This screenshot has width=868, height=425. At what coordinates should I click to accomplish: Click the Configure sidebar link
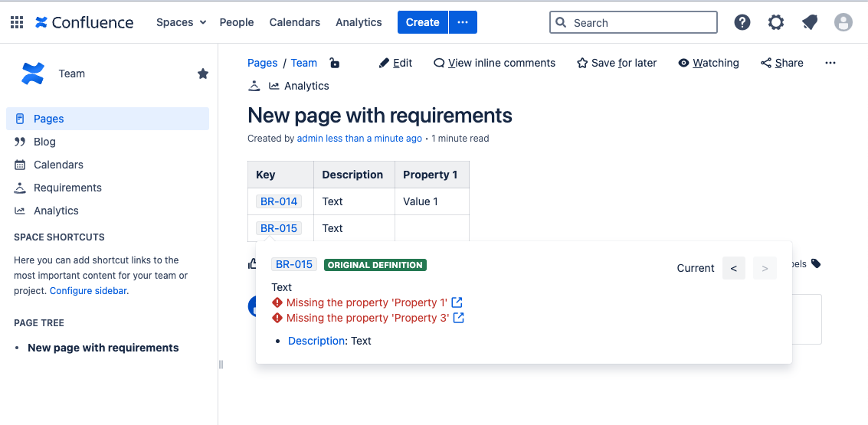tap(88, 291)
